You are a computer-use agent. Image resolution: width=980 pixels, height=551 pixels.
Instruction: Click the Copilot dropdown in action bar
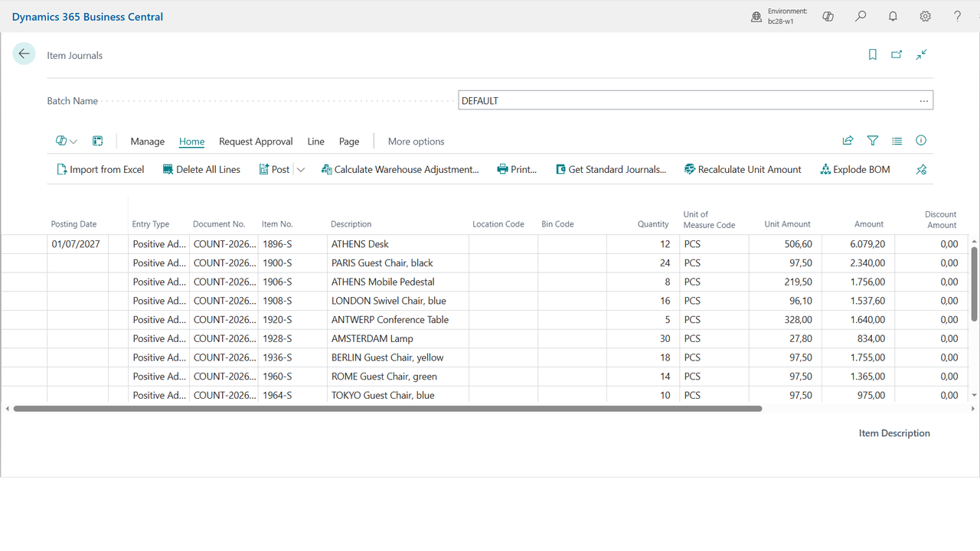67,141
